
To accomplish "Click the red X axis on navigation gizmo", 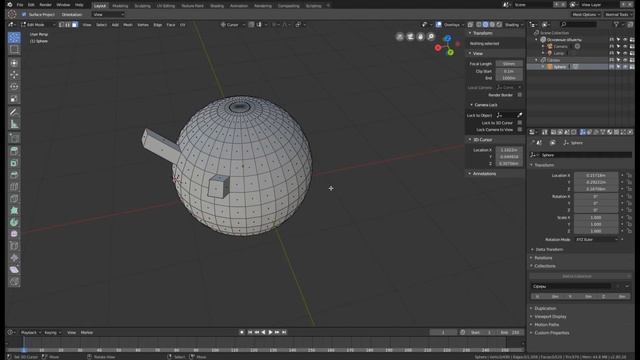I will (438, 48).
